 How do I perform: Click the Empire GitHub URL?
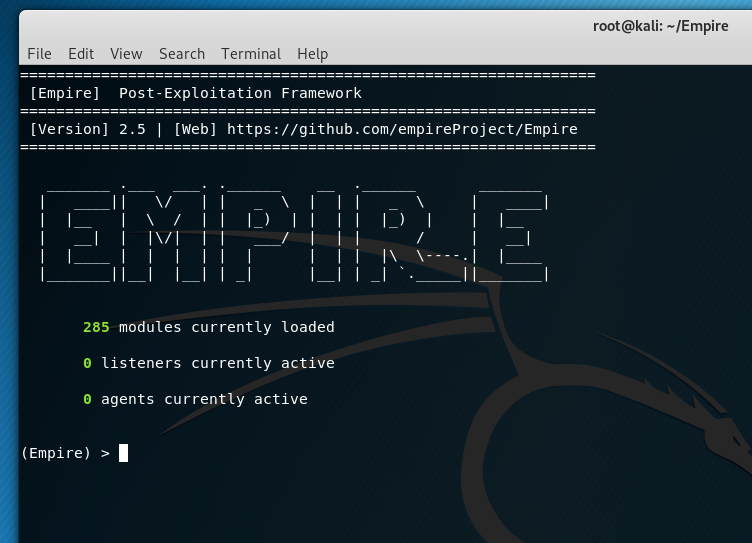click(x=402, y=129)
